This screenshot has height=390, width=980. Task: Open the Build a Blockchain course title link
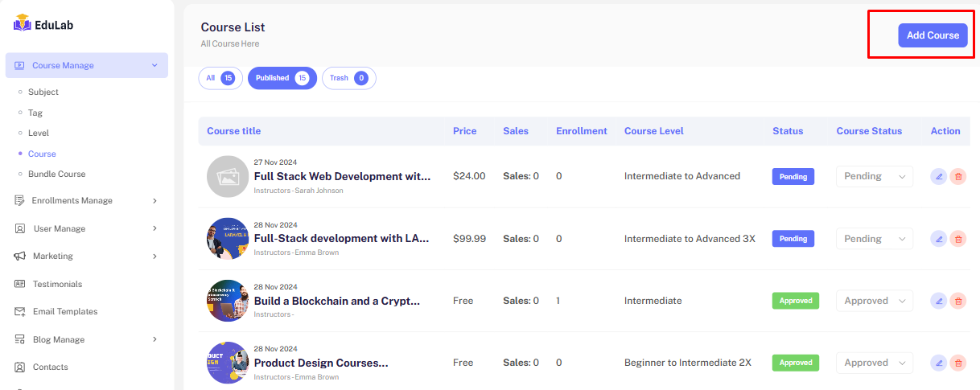tap(336, 301)
